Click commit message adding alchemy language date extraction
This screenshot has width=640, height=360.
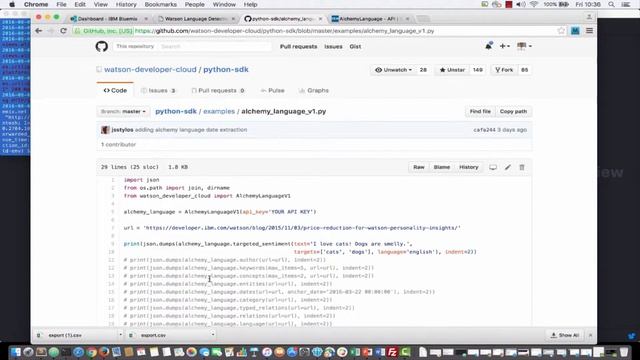point(191,130)
